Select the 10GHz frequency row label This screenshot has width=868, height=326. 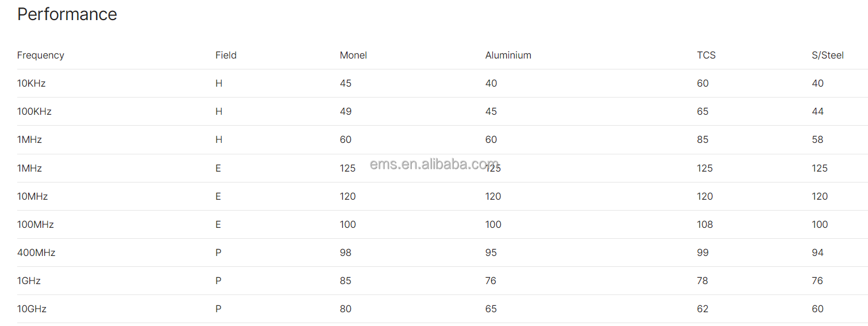(32, 309)
